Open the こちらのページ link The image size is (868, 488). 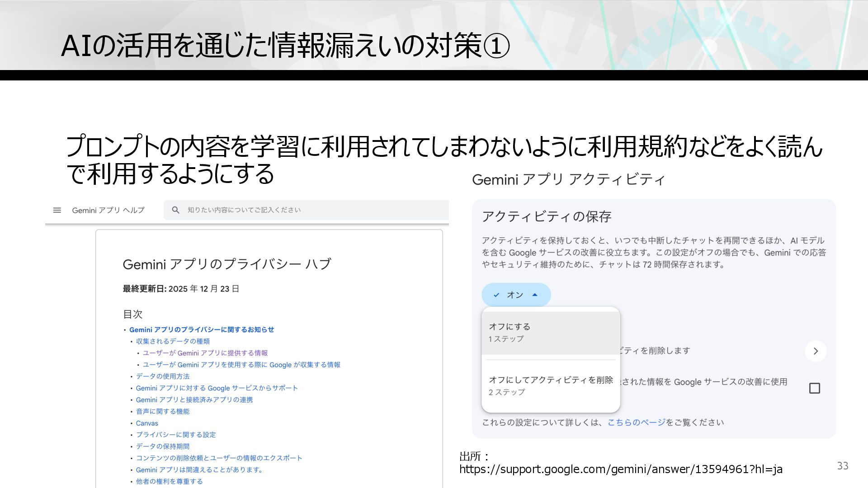click(x=636, y=422)
